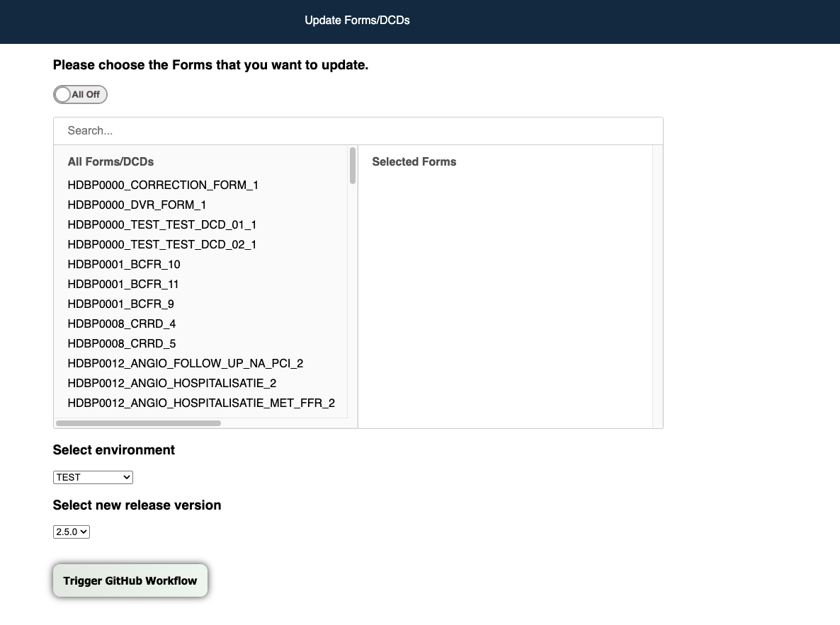
Task: Open the environment dropdown showing TEST
Action: 93,478
